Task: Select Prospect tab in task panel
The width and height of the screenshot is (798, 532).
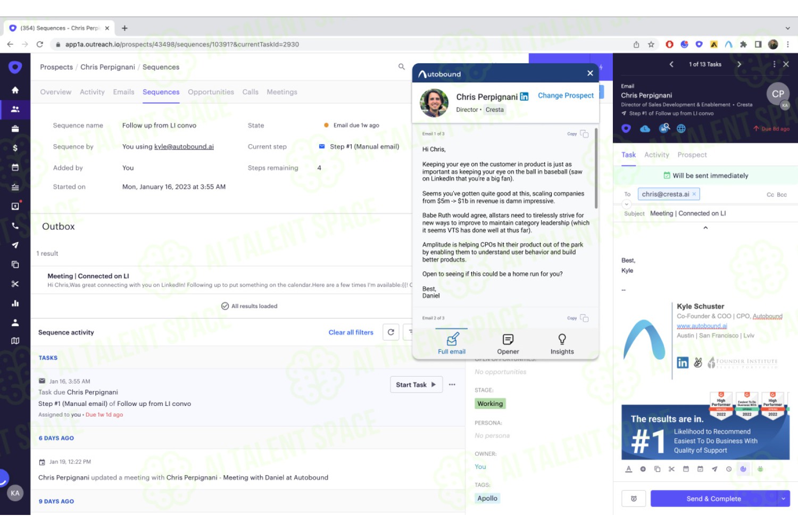Action: [x=692, y=155]
